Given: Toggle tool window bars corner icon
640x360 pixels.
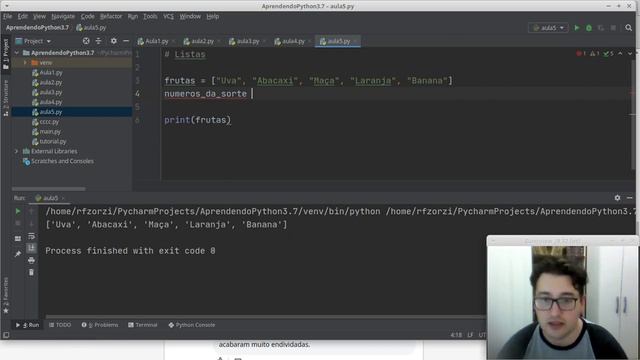Looking at the screenshot, I should [x=6, y=335].
